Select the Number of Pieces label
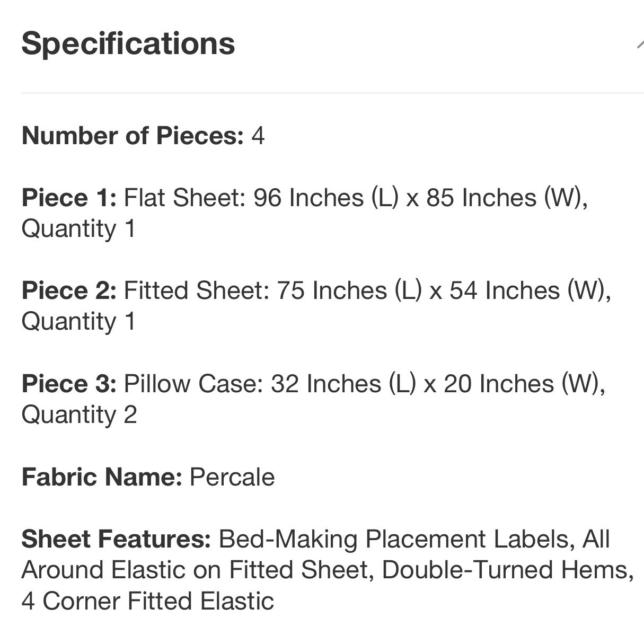The width and height of the screenshot is (644, 644). 133,136
